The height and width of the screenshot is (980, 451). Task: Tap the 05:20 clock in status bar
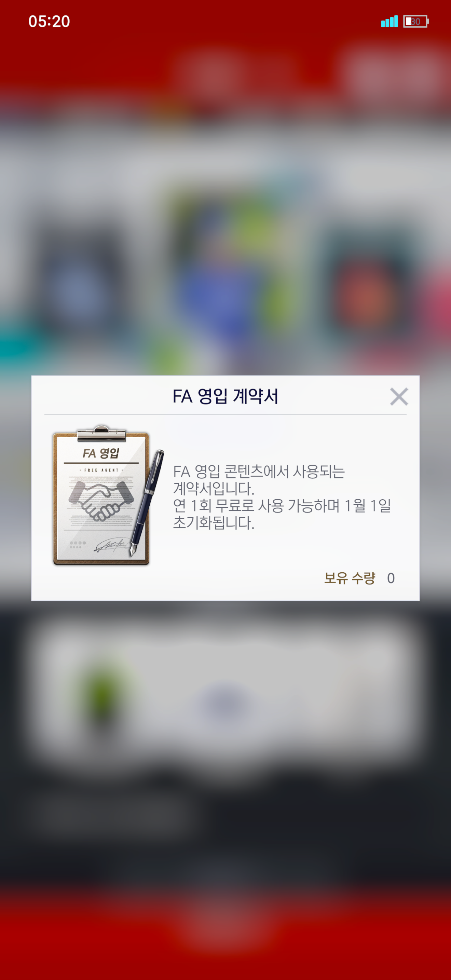(x=49, y=21)
